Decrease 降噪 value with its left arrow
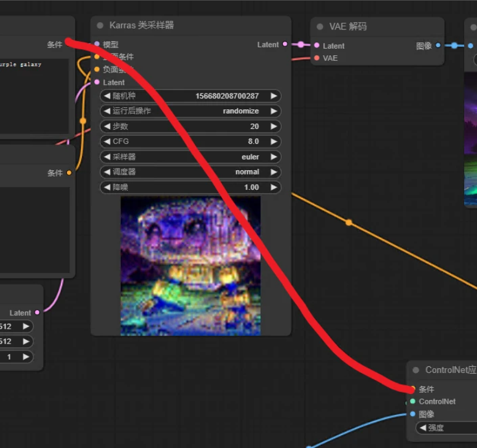The height and width of the screenshot is (448, 477). (x=107, y=187)
